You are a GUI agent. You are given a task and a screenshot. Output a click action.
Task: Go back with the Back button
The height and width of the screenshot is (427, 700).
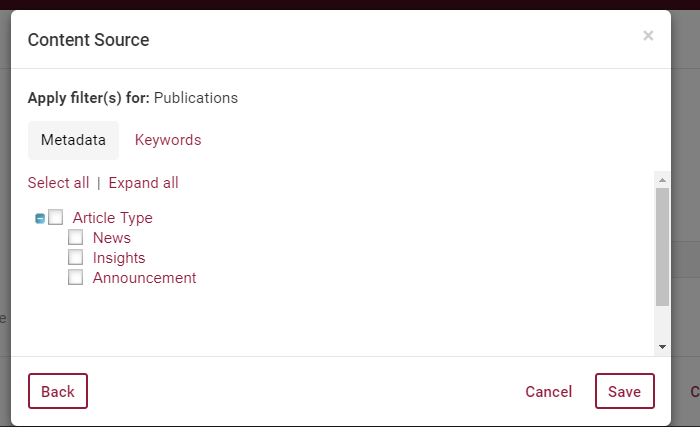tap(58, 391)
